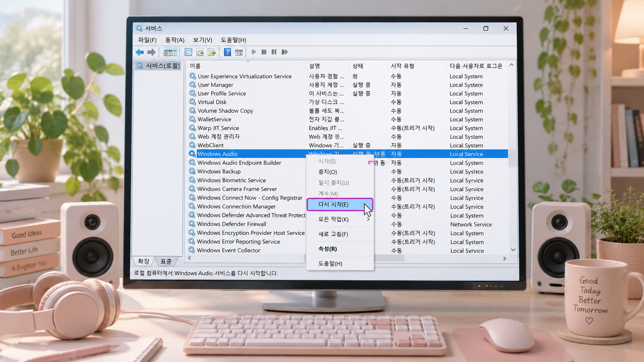Click the Pause service icon
Viewport: 644px width, 362px height.
tap(274, 52)
